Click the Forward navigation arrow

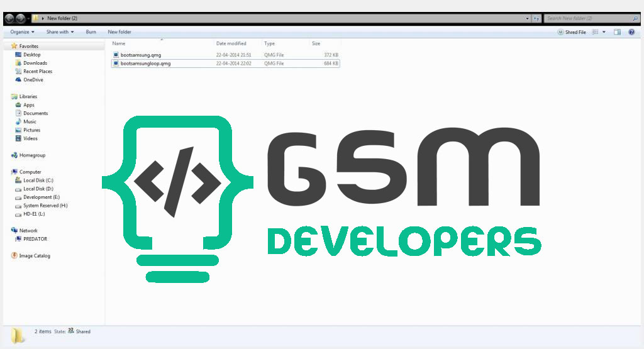pos(20,18)
